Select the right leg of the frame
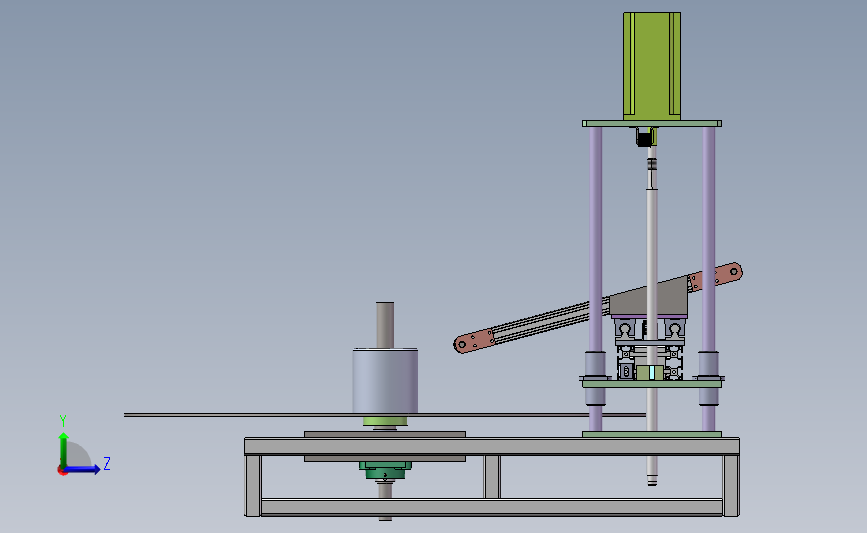Image resolution: width=867 pixels, height=533 pixels. tap(731, 485)
